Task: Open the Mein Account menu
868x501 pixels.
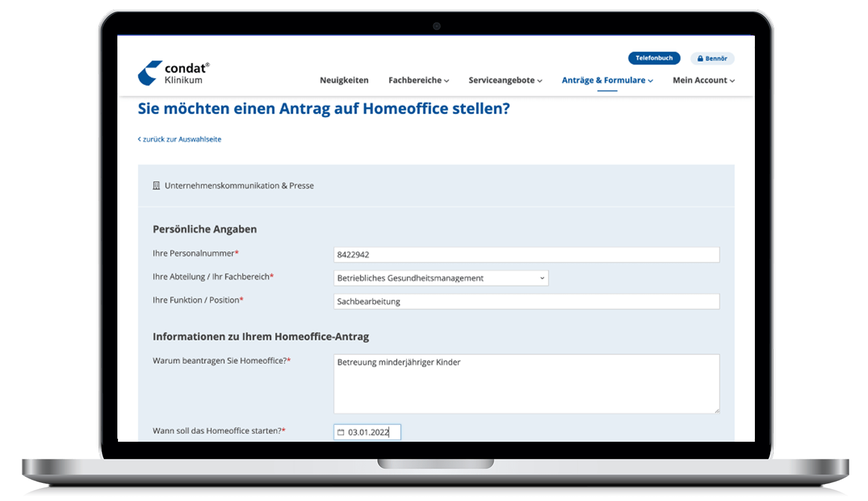Action: 703,80
